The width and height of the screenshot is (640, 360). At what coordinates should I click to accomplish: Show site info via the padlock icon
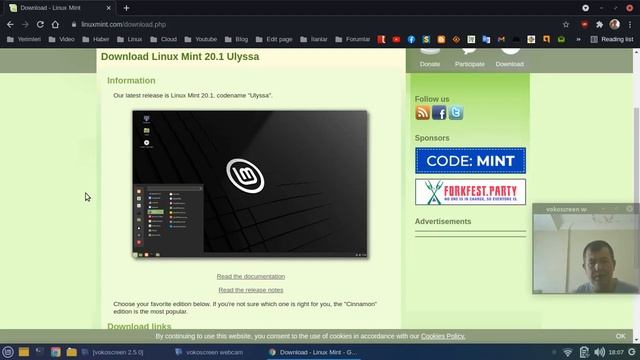coord(74,24)
